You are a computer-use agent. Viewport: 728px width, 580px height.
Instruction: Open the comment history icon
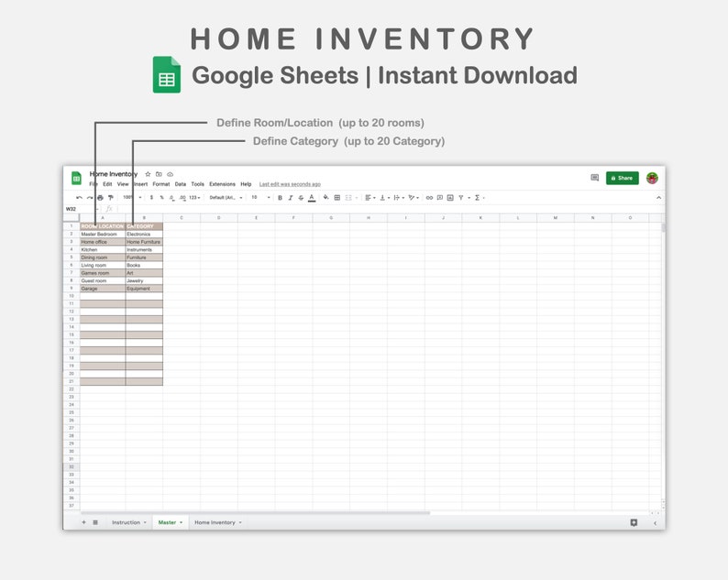tap(595, 178)
